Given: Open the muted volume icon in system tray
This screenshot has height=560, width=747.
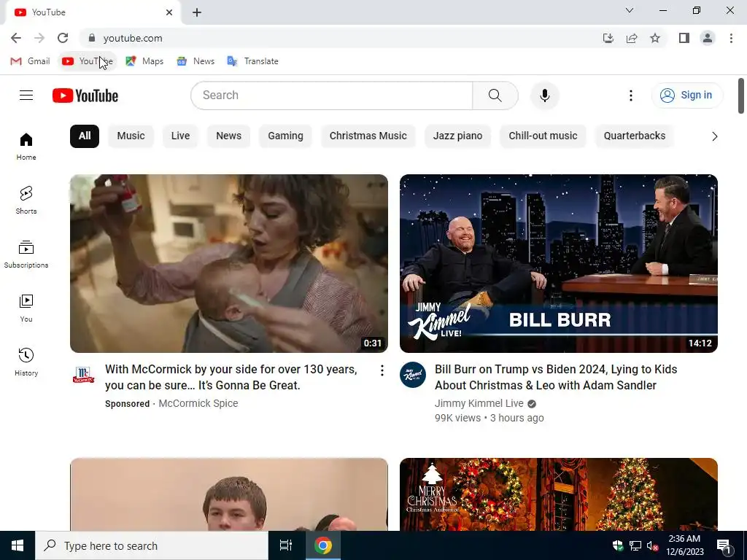Looking at the screenshot, I should pos(651,545).
